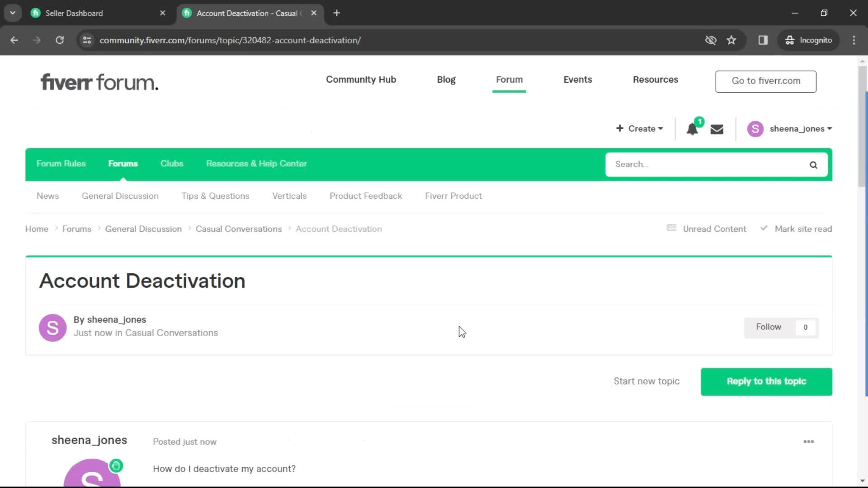Go to Casual Conversations breadcrumb
This screenshot has width=868, height=488.
[x=239, y=229]
